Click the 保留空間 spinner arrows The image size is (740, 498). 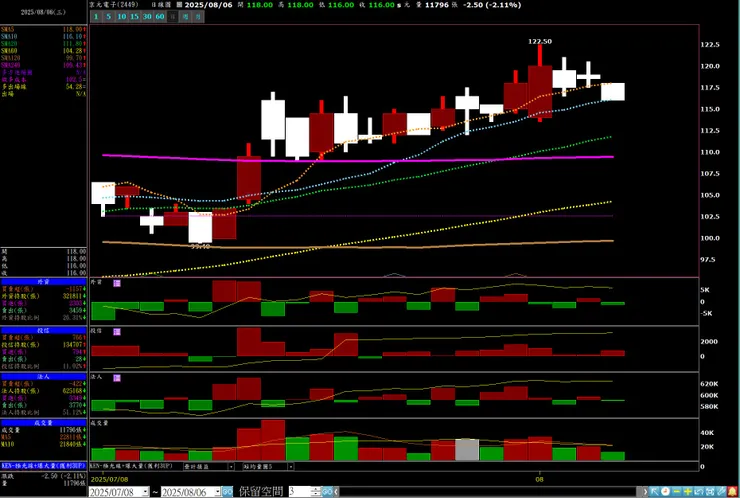(316, 492)
